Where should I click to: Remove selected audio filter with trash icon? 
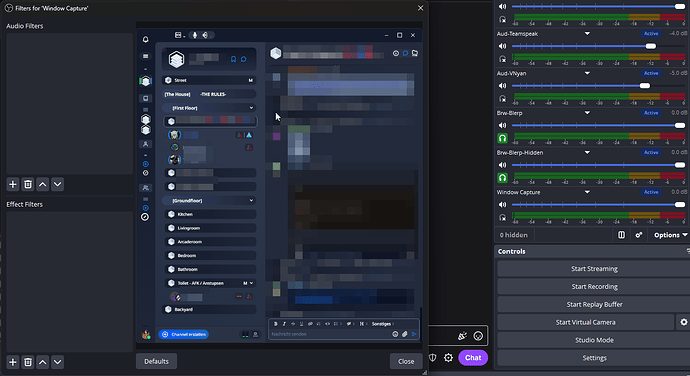[x=28, y=184]
